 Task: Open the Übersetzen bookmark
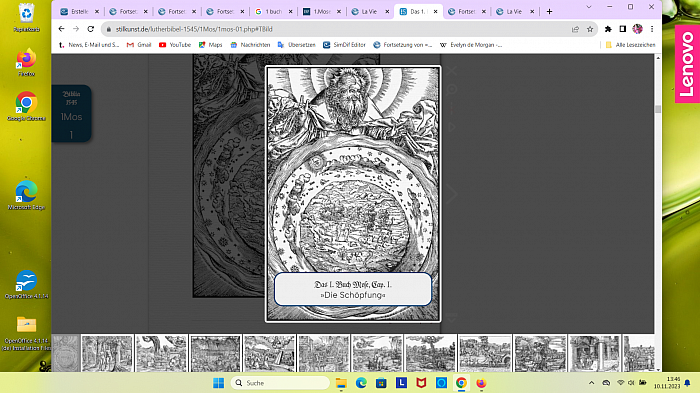[297, 45]
